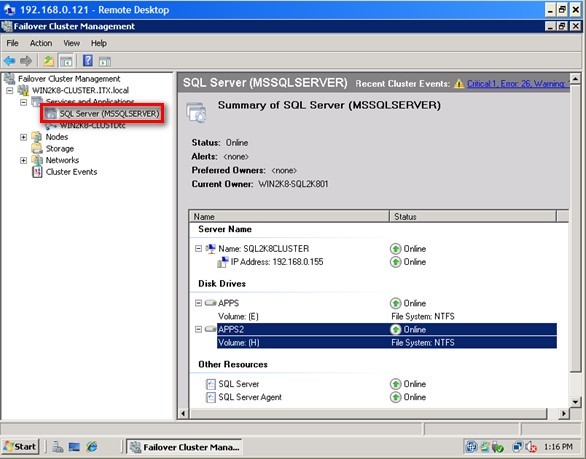Click the taskbar clock showing 1:16 PM
Image resolution: width=586 pixels, height=459 pixels.
558,447
